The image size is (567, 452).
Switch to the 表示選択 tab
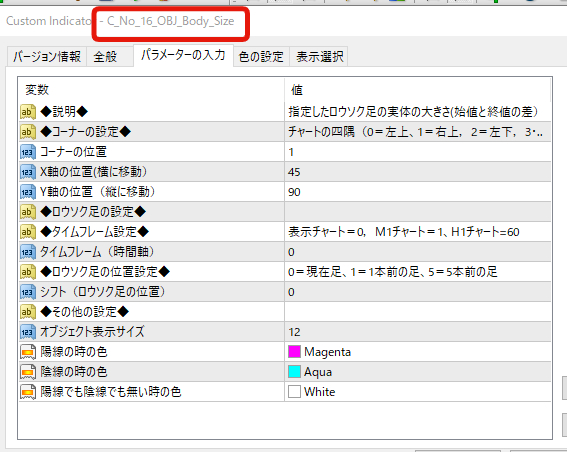click(319, 57)
